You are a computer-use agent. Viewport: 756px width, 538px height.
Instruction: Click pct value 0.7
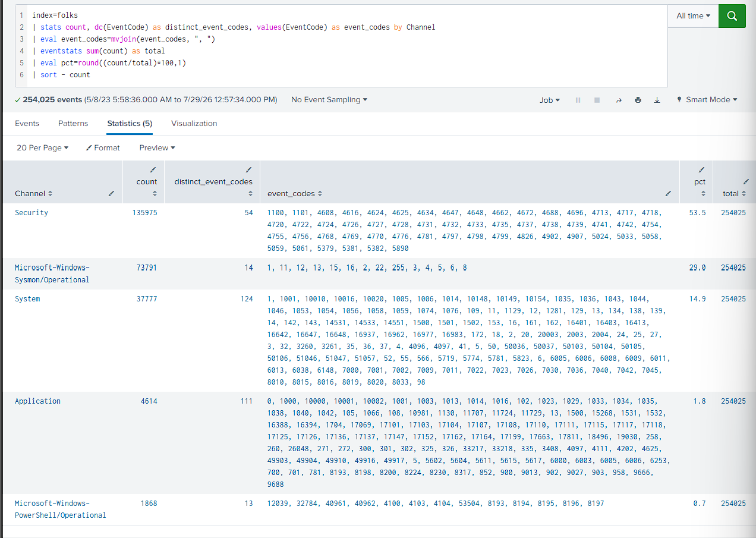pos(700,503)
